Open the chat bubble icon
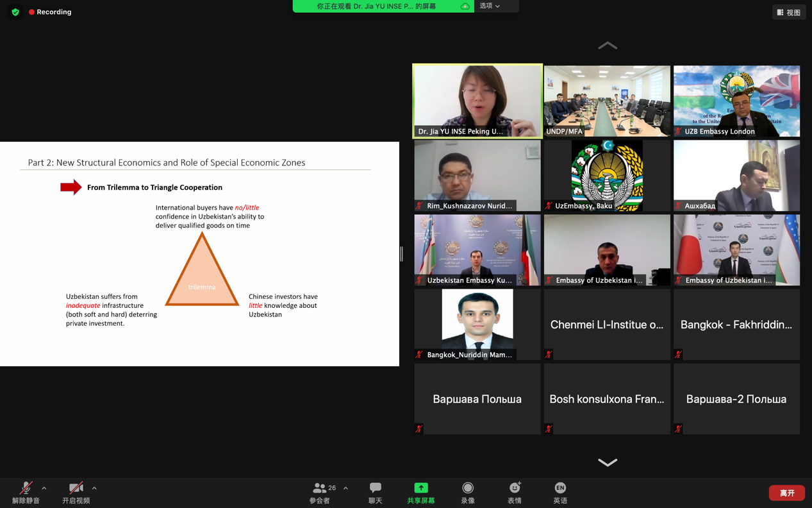 tap(376, 488)
